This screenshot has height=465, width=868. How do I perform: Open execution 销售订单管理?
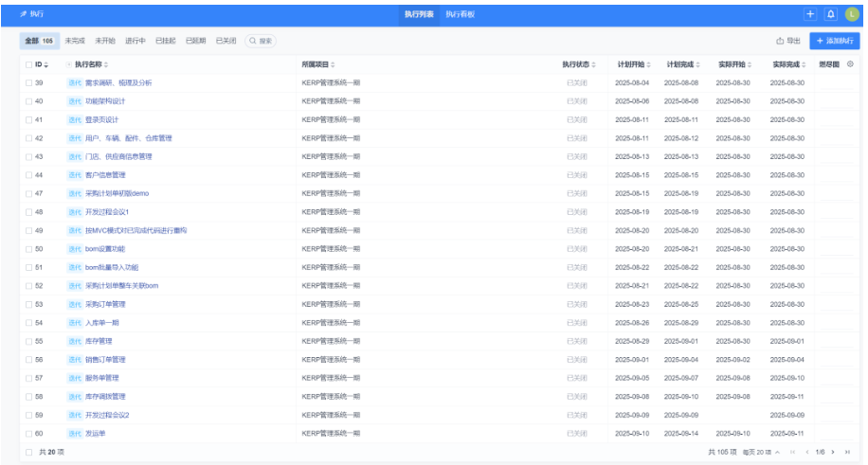(x=105, y=360)
